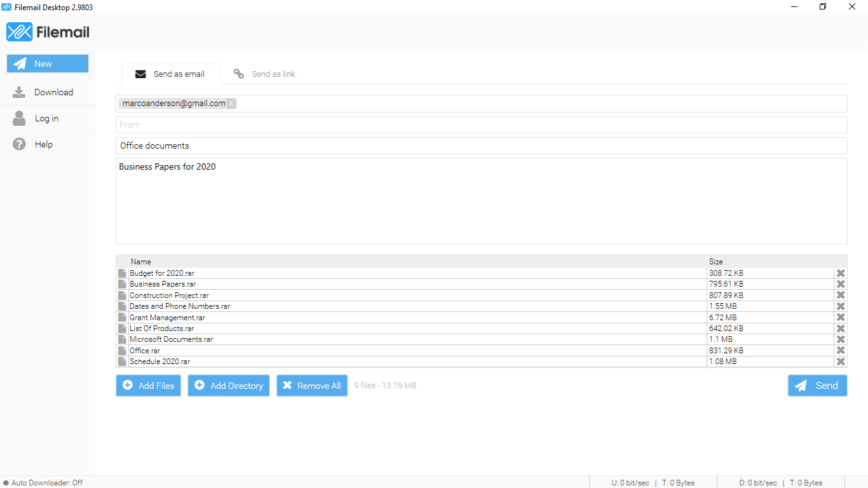The height and width of the screenshot is (488, 868).
Task: Click the Send button
Action: [818, 386]
